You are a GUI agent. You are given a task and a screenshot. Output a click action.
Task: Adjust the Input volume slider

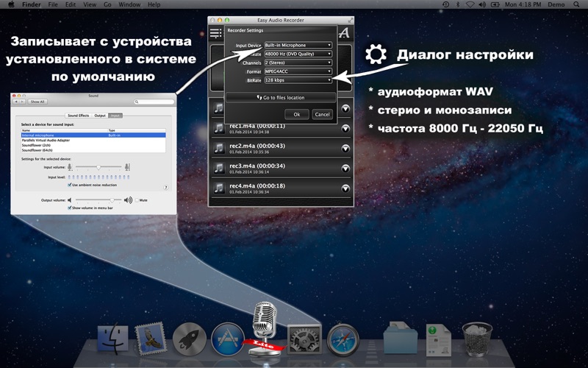[x=98, y=167]
